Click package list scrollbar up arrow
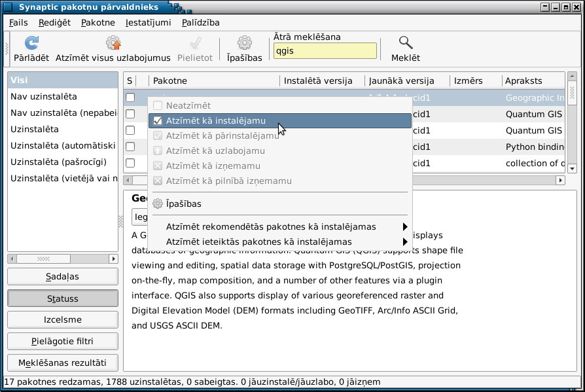Viewport: 585px width, 392px height. point(572,76)
